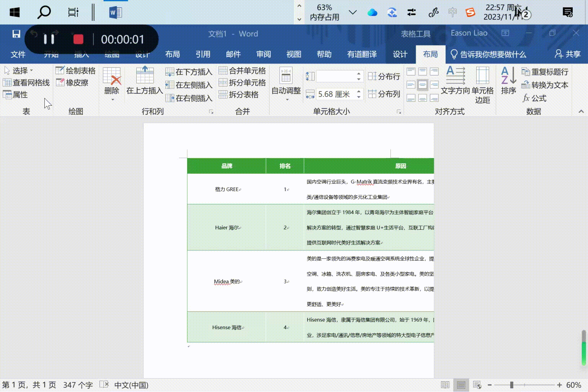The width and height of the screenshot is (588, 392).
Task: Click 在左侧插入 insert left
Action: pyautogui.click(x=189, y=85)
